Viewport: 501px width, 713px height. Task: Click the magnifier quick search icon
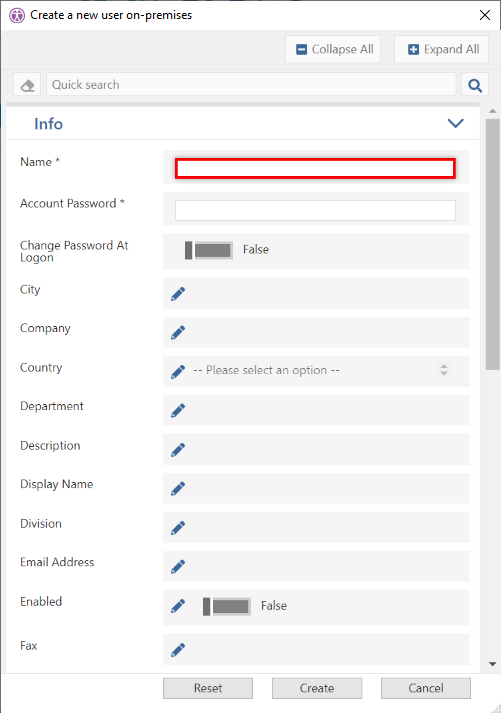point(475,85)
